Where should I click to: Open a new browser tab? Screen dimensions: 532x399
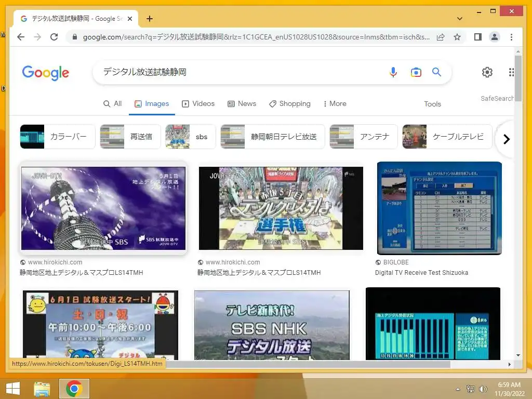click(x=149, y=19)
